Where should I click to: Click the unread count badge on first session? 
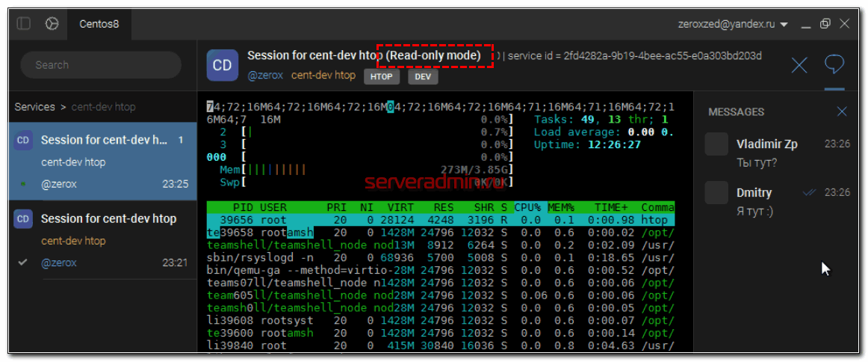(181, 140)
